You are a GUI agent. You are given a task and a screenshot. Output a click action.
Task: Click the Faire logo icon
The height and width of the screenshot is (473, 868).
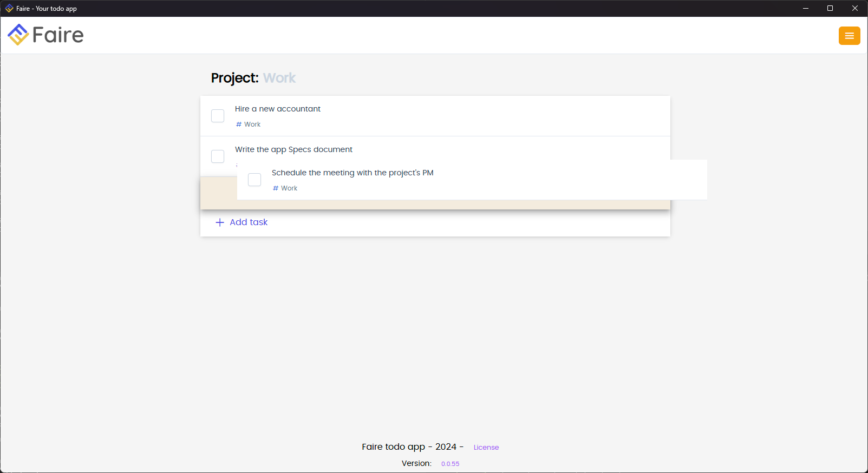pos(18,35)
